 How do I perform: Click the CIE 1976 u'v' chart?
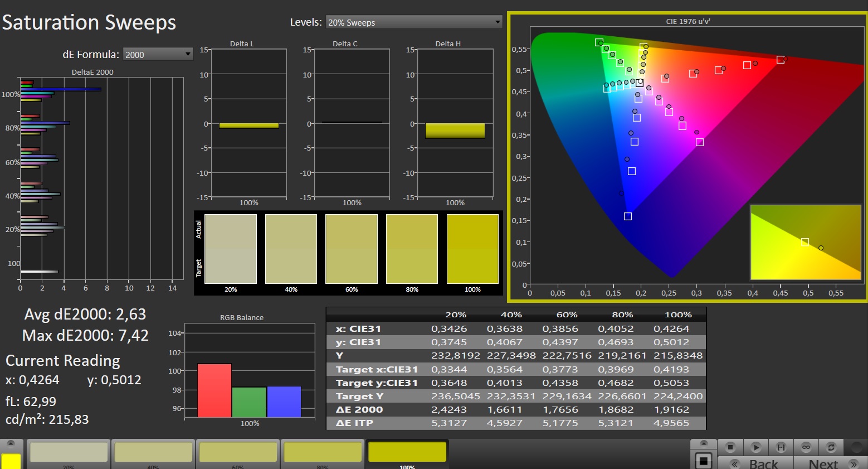tap(687, 158)
